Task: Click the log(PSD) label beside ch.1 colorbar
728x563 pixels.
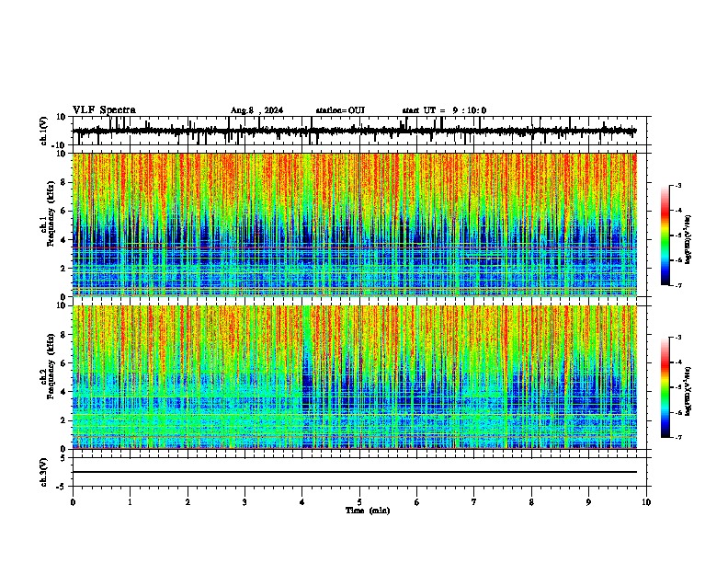Action: coord(688,240)
